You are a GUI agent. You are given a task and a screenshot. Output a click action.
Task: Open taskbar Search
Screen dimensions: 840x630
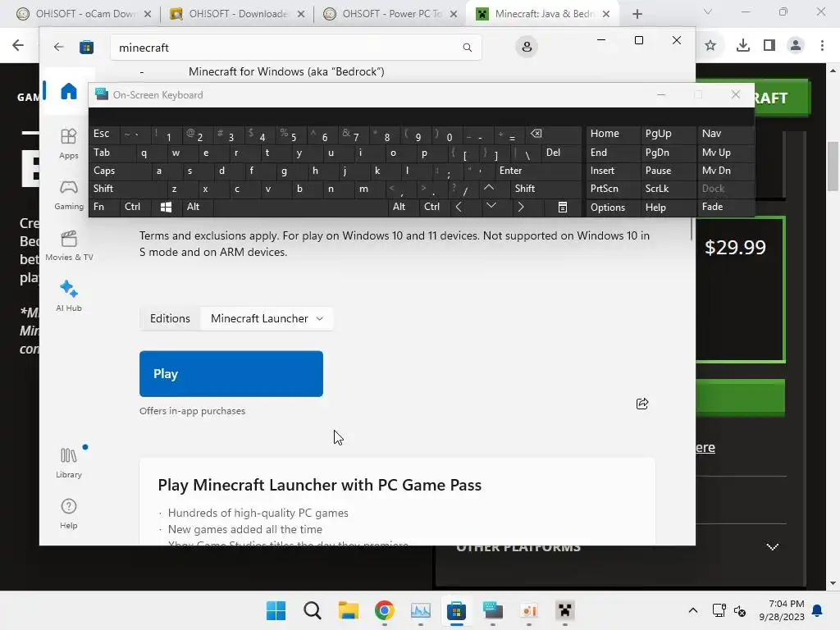click(313, 610)
